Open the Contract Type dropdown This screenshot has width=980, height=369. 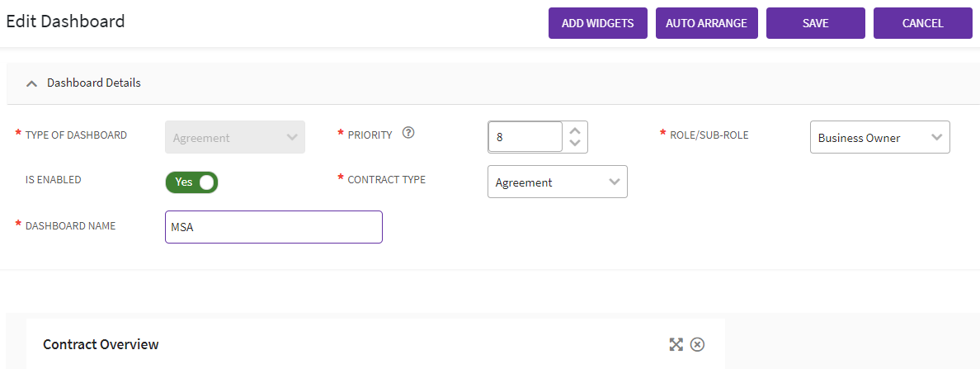tap(557, 182)
